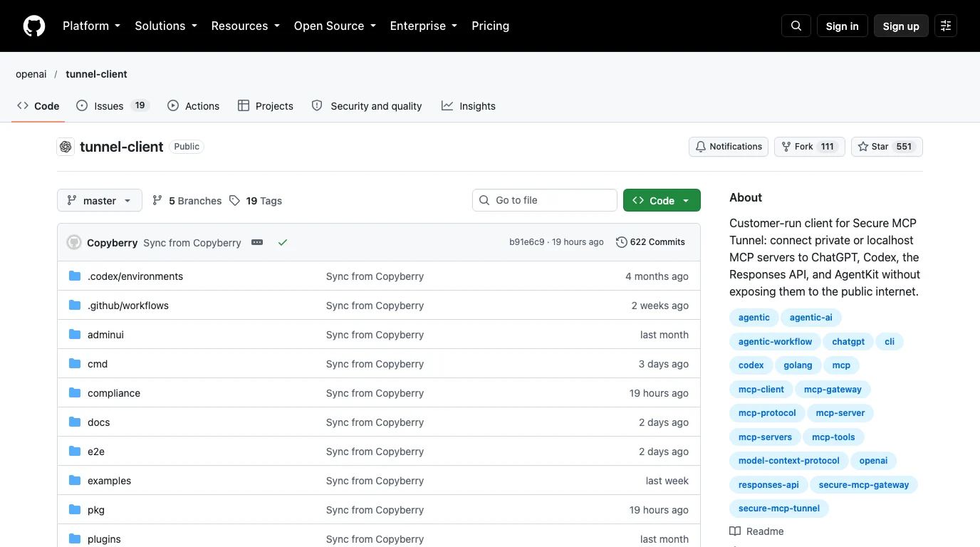The height and width of the screenshot is (547, 980).
Task: Click the history clock icon for commits
Action: 622,242
